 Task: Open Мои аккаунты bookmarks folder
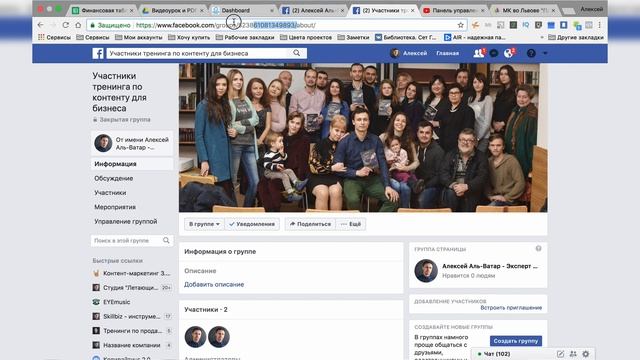[x=139, y=37]
